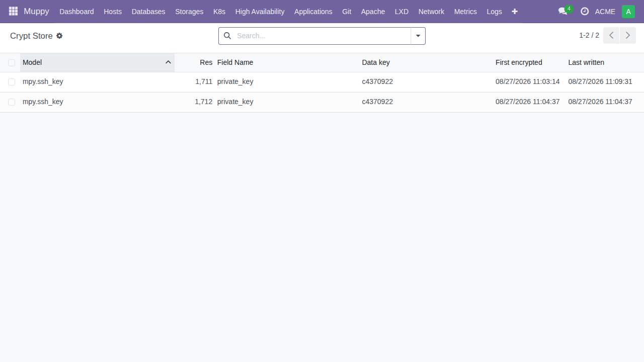Click the green user avatar A
Image resolution: width=644 pixels, height=362 pixels.
(628, 11)
